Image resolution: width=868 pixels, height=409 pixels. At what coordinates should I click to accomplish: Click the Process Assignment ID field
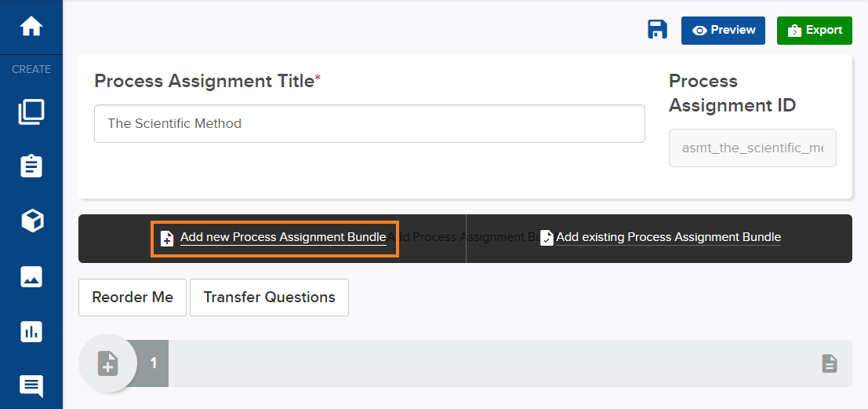tap(752, 148)
